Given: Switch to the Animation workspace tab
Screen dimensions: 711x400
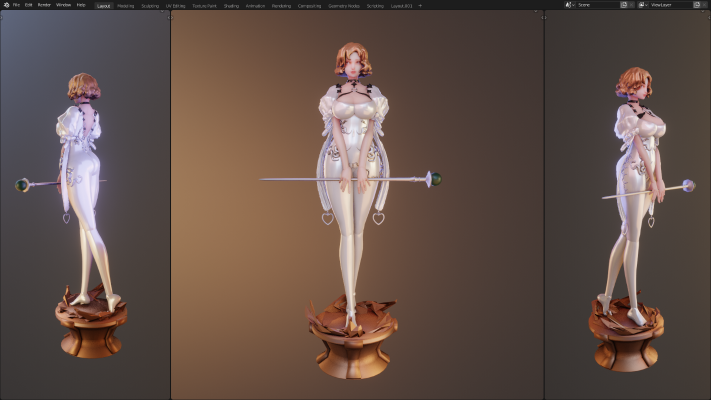Looking at the screenshot, I should [x=255, y=5].
